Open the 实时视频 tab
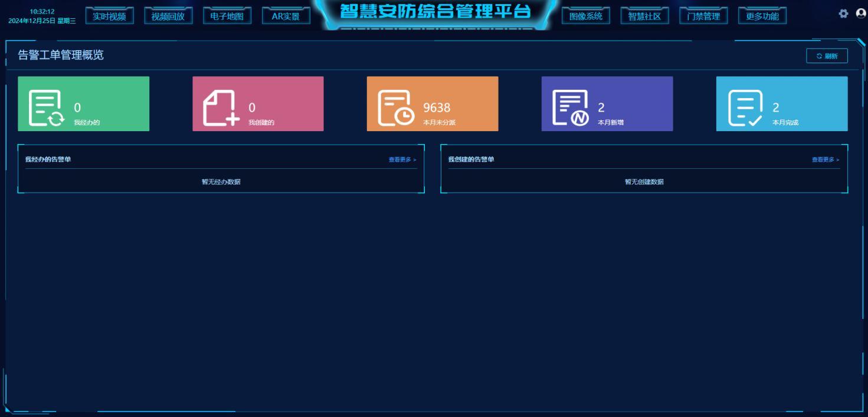The width and height of the screenshot is (868, 417). pos(110,16)
